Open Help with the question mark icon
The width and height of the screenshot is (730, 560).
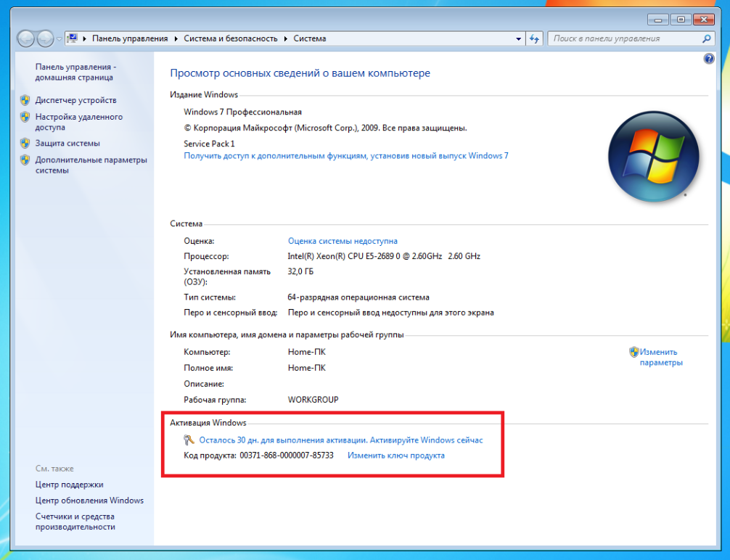[x=709, y=59]
